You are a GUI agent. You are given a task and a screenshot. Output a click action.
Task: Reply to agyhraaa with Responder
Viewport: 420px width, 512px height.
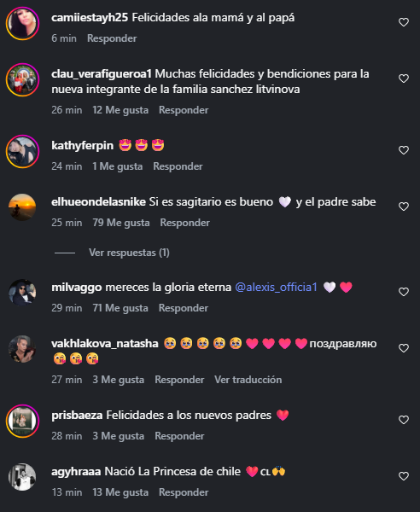(184, 492)
